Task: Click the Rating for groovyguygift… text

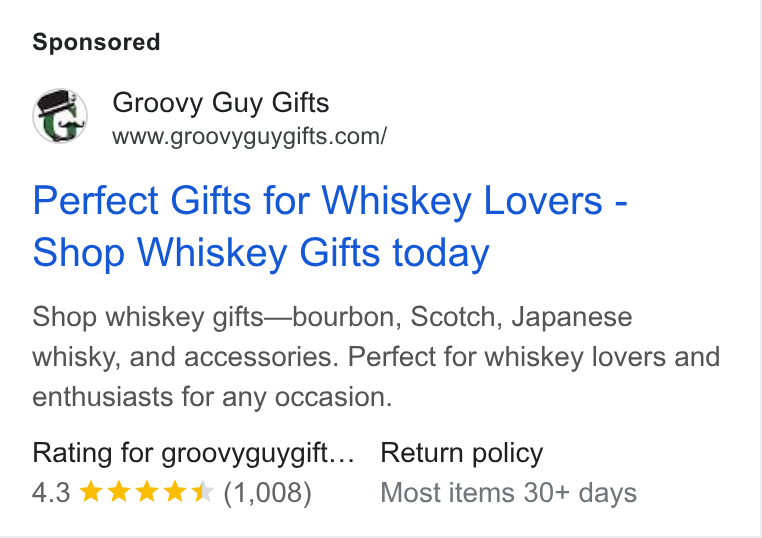Action: click(193, 453)
